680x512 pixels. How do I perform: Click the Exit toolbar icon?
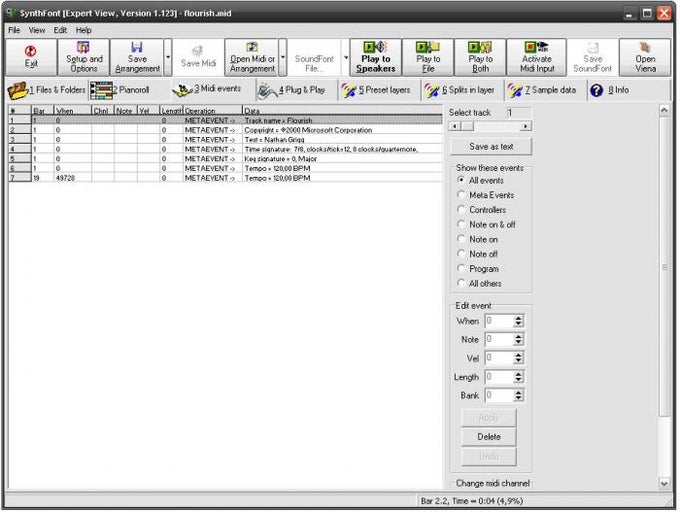[31, 57]
